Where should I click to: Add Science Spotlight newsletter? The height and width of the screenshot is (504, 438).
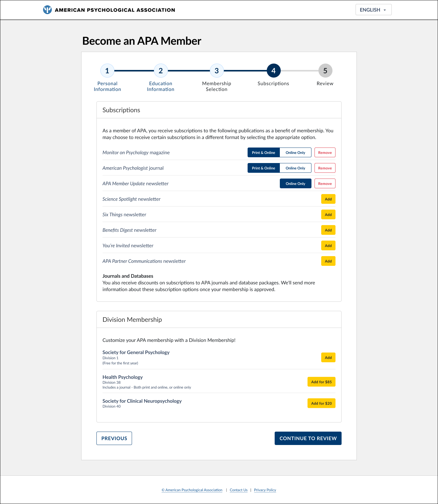tap(328, 199)
